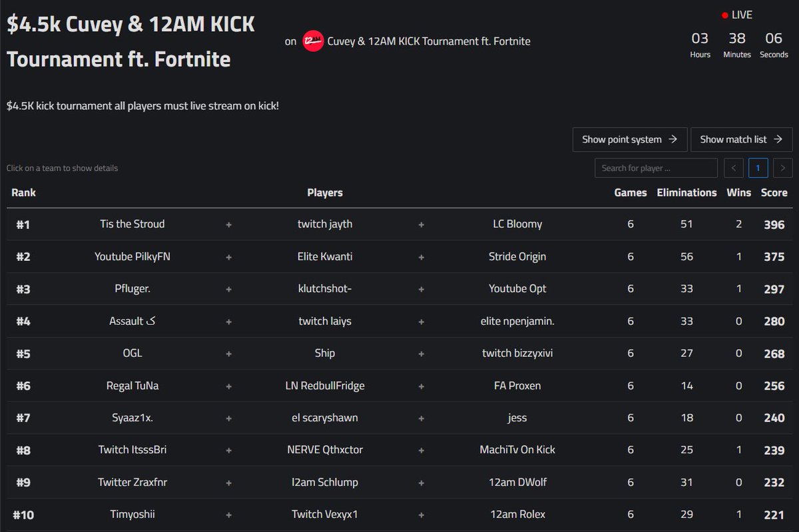Click the red LIVE indicator
This screenshot has height=532, width=799.
click(737, 15)
